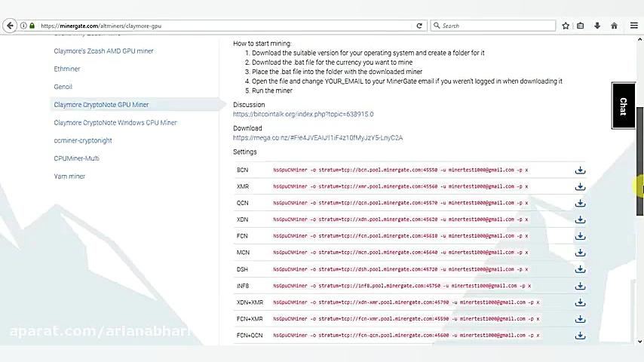Select the MCN command line text

[x=400, y=253]
